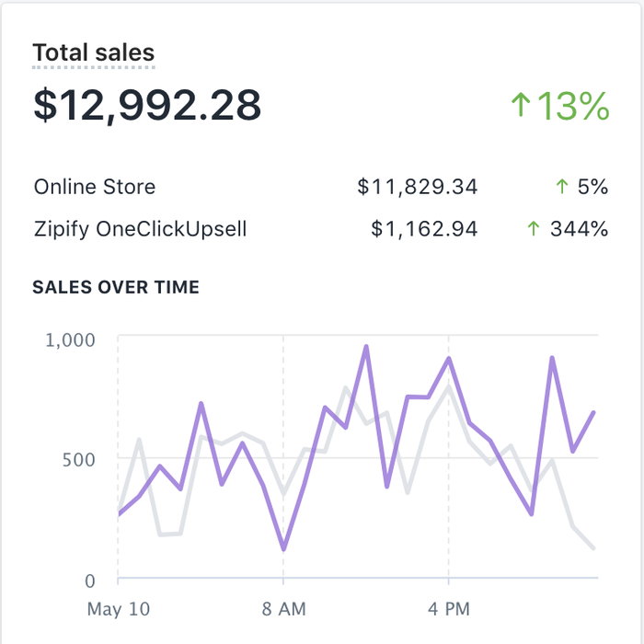Click the green up arrow beside 13%
This screenshot has height=644, width=644.
(521, 105)
